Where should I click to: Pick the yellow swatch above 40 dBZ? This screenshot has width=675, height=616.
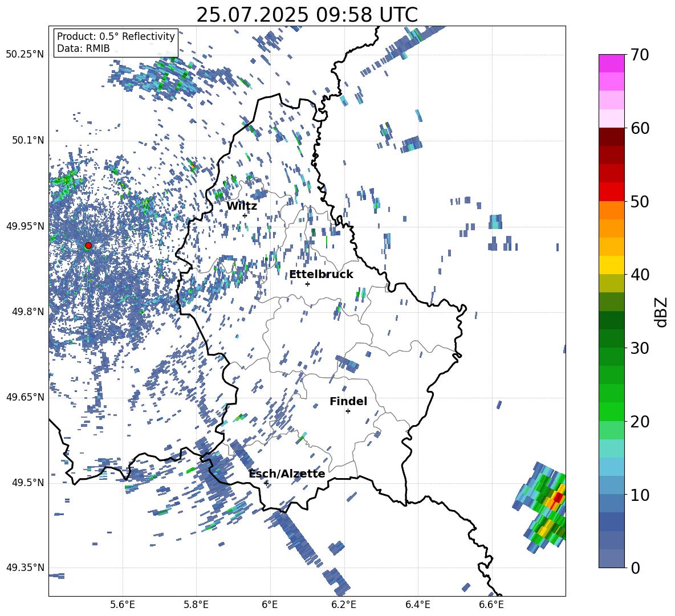611,265
